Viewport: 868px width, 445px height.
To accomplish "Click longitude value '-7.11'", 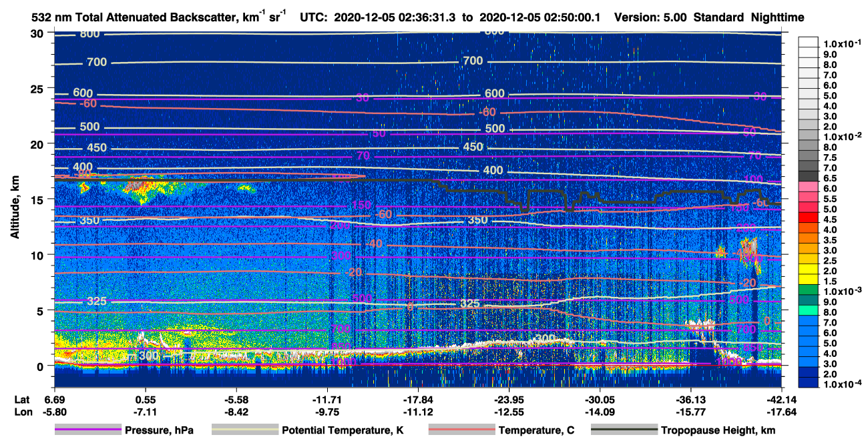I will (145, 412).
